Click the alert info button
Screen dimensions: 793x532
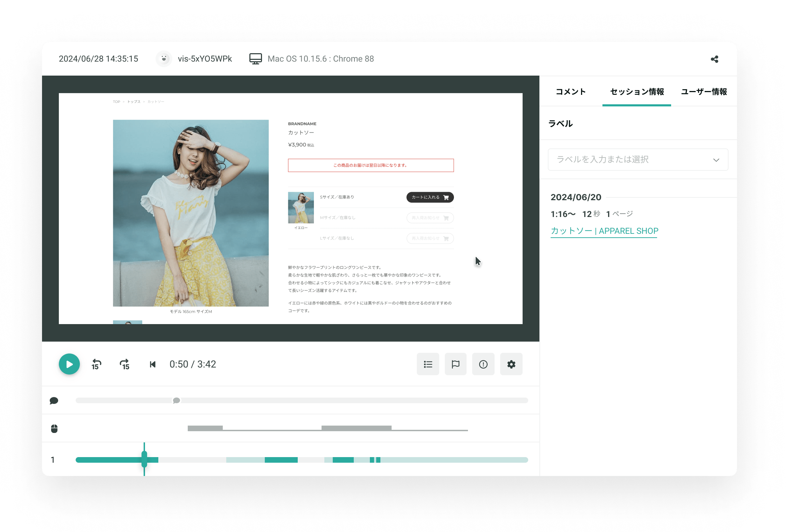point(483,364)
